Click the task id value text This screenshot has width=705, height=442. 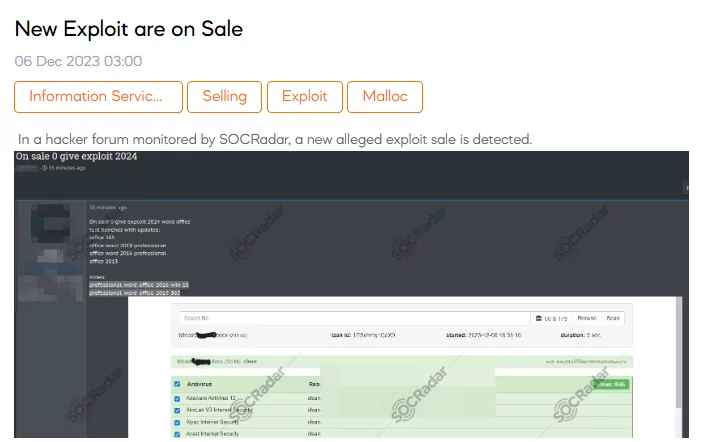374,335
